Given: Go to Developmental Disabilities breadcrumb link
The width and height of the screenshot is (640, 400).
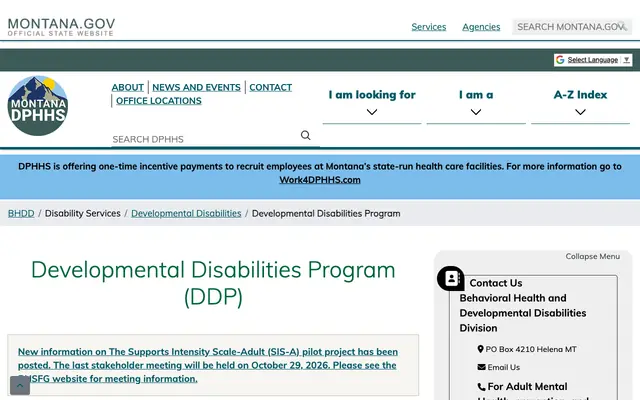Looking at the screenshot, I should click(186, 213).
